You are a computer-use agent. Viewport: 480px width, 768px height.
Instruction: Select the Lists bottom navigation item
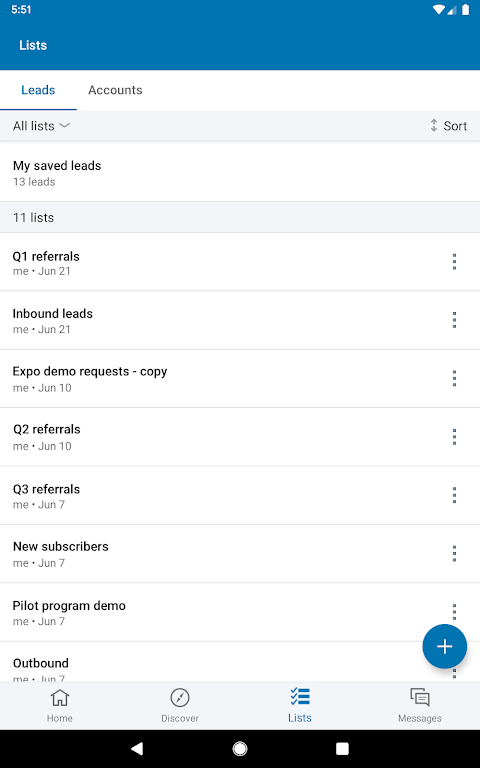coord(300,705)
